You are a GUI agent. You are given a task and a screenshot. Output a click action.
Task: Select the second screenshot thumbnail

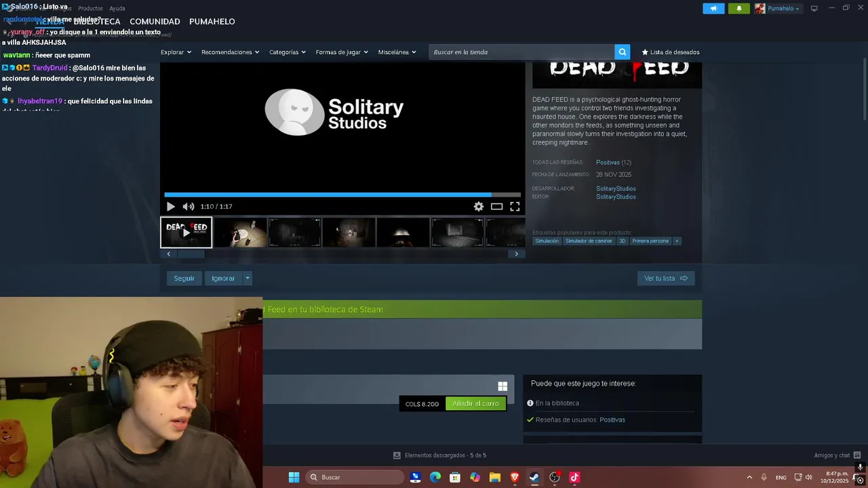[295, 232]
